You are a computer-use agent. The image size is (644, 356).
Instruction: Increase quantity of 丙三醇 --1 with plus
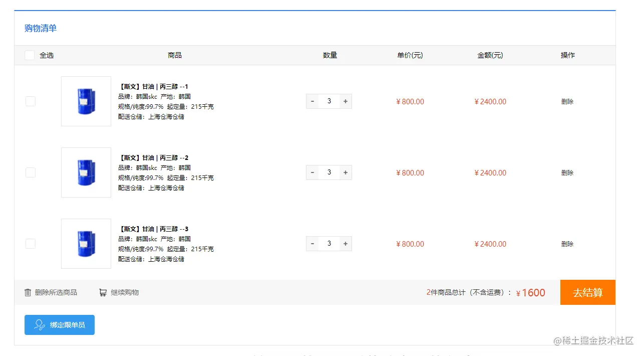346,101
